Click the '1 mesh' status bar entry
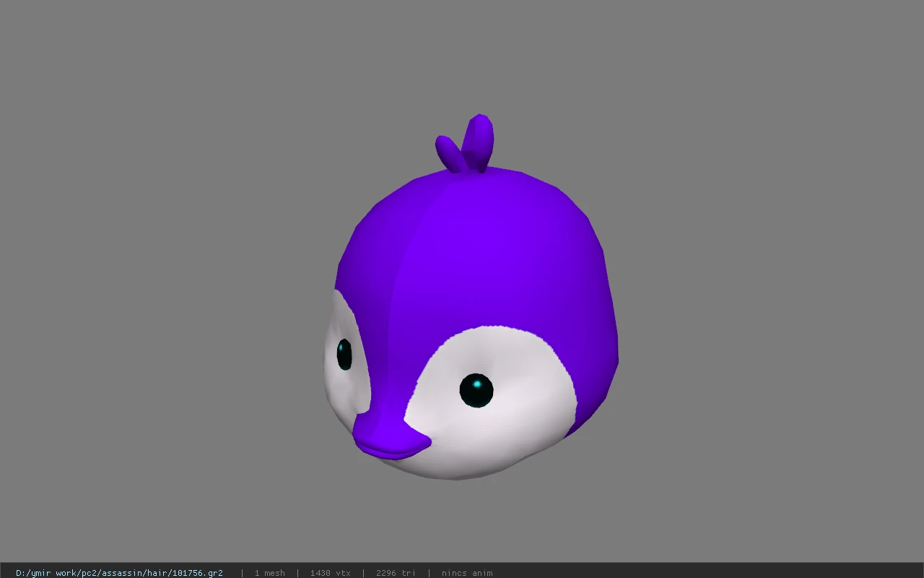 [x=270, y=573]
